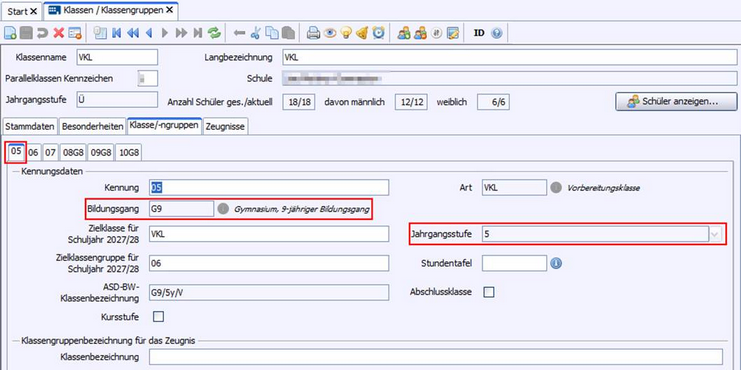741x370 pixels.
Task: Click the red X delete icon
Action: [59, 33]
